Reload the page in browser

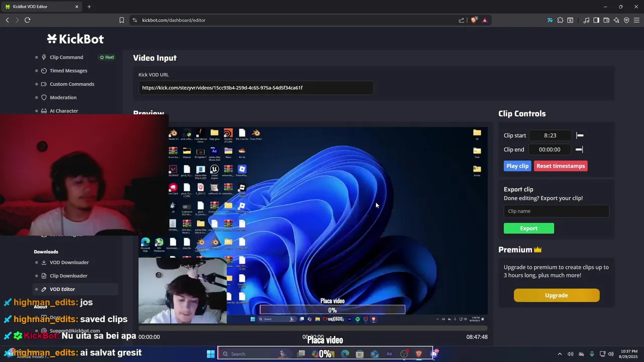coord(27,20)
